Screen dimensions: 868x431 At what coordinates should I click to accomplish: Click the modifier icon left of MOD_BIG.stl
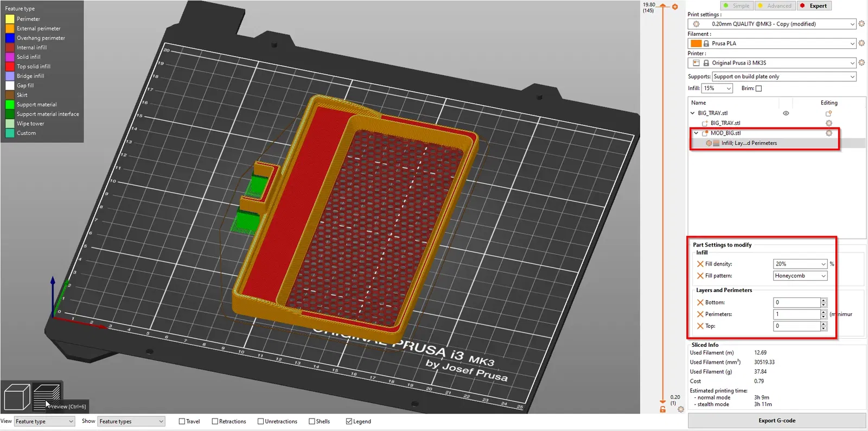(705, 133)
